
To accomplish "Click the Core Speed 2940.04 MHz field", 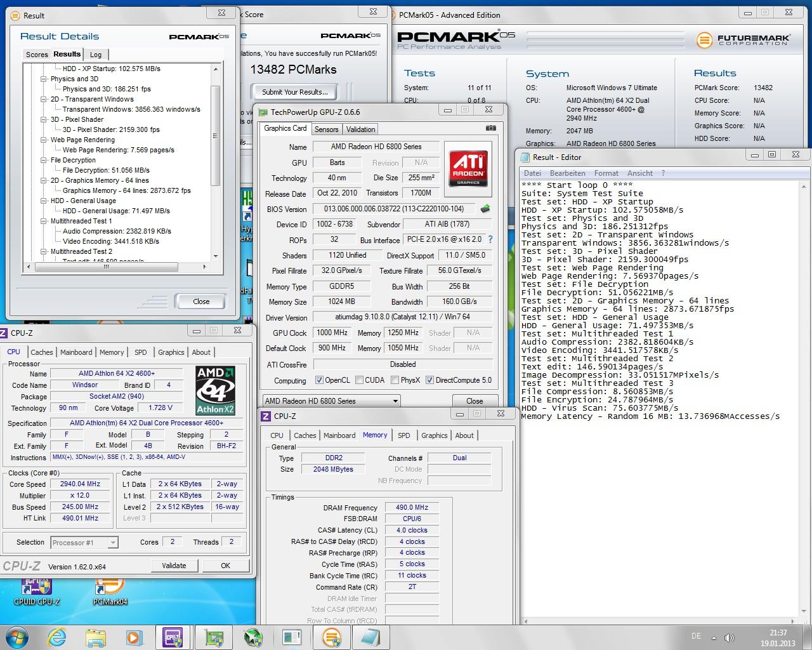I will click(x=81, y=484).
